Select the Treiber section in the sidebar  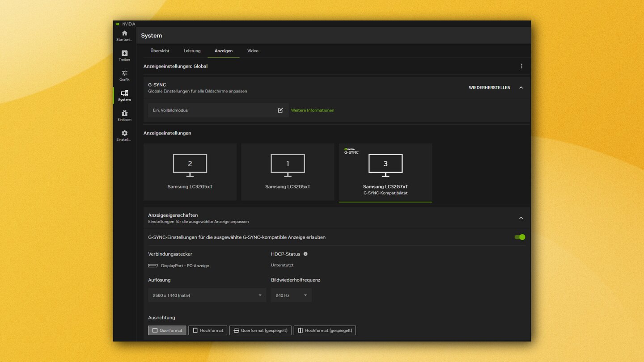click(124, 55)
